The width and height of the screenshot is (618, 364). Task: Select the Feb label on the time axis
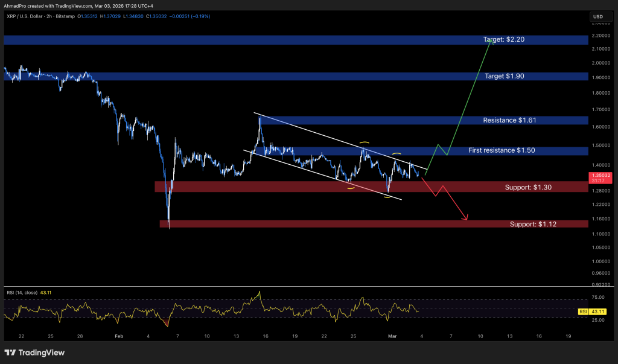tap(118, 336)
